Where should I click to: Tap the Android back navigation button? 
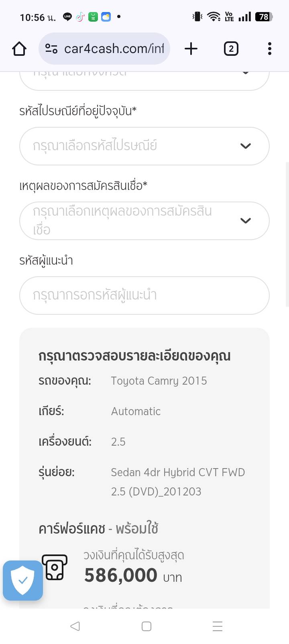point(75,626)
